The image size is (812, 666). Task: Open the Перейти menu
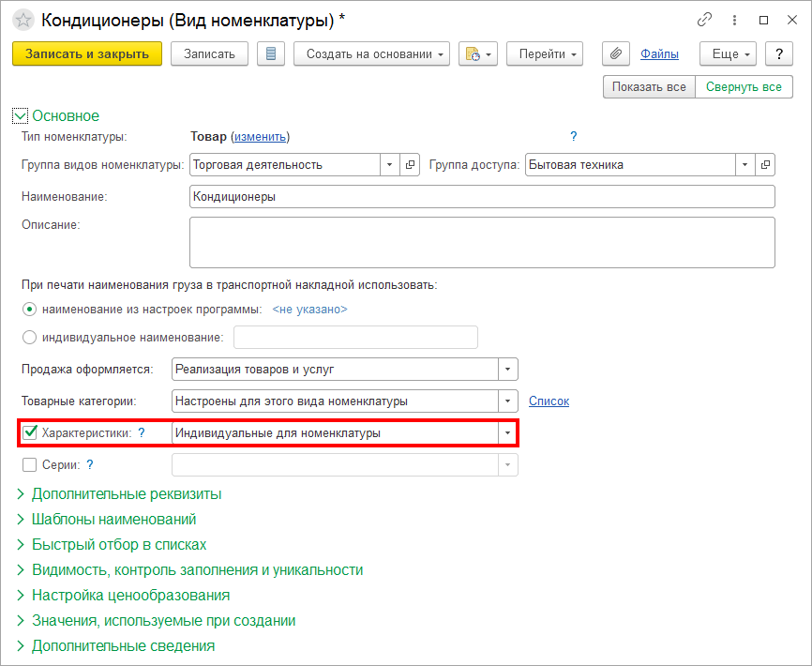click(x=544, y=53)
